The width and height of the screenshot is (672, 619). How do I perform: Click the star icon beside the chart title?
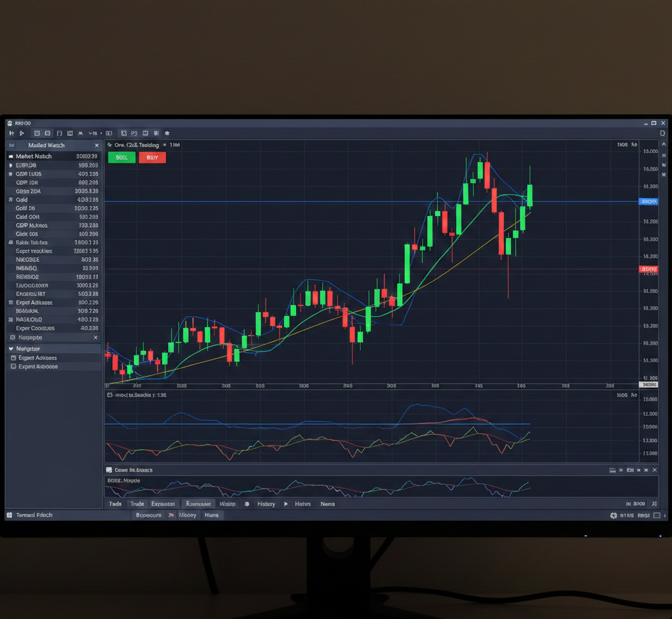164,145
